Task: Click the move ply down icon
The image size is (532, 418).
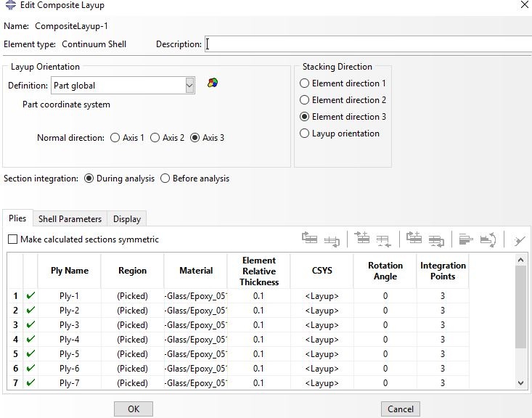Action: [x=332, y=239]
